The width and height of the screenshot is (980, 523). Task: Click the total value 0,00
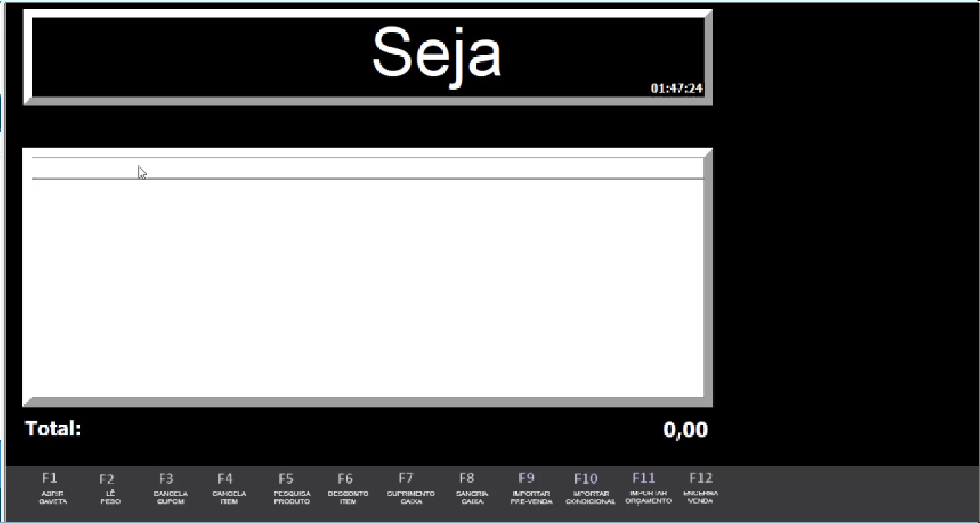pos(685,430)
